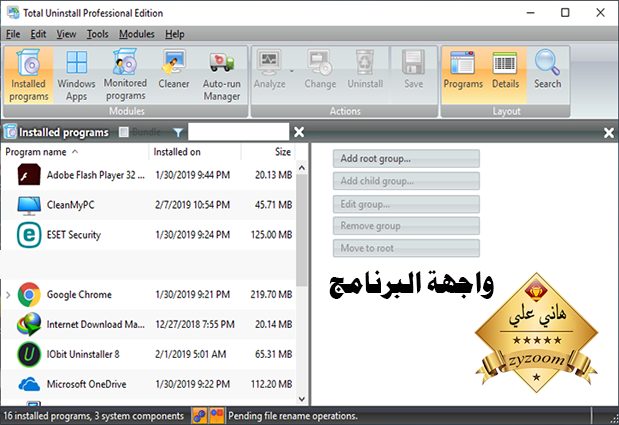Viewport: 619px width, 425px height.
Task: Open the Auto-run Manager module
Action: click(x=221, y=76)
